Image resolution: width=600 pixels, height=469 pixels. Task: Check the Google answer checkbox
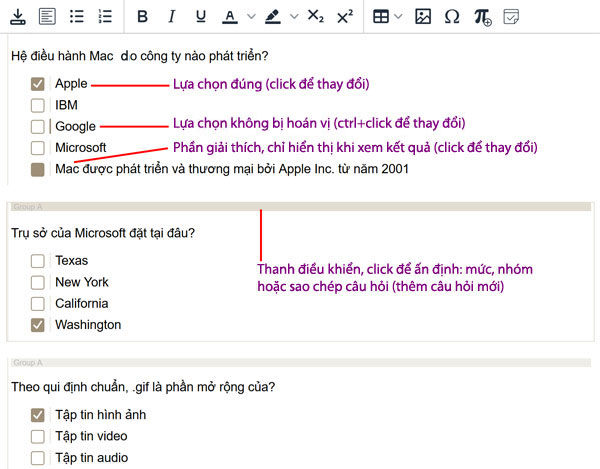[x=38, y=127]
